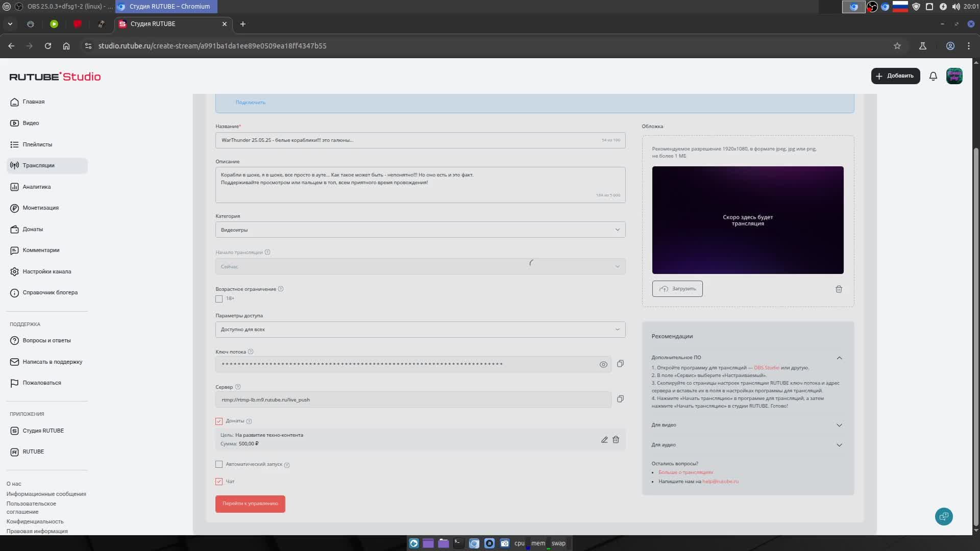Open system volume control
Screen dimensions: 980x551
coord(955,7)
